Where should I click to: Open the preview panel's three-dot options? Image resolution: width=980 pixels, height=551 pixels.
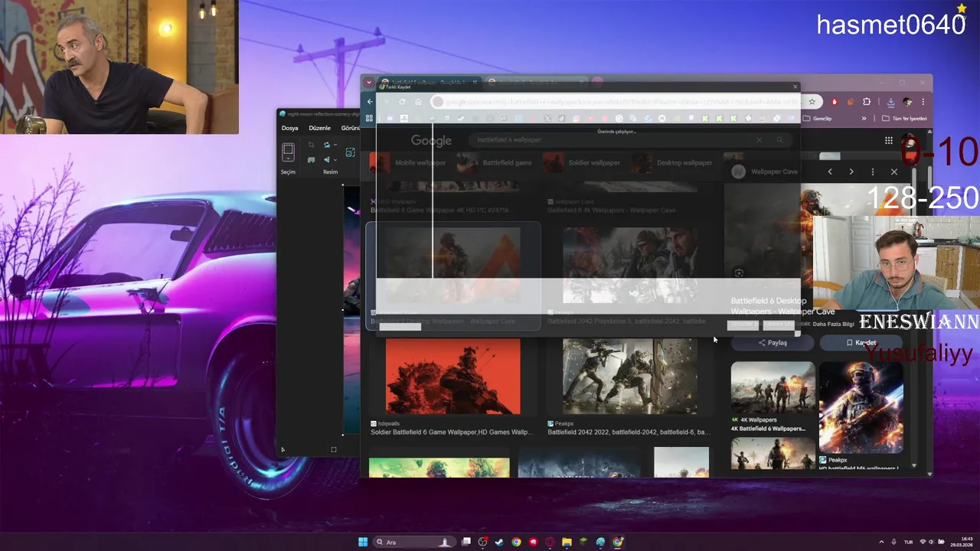[x=873, y=172]
